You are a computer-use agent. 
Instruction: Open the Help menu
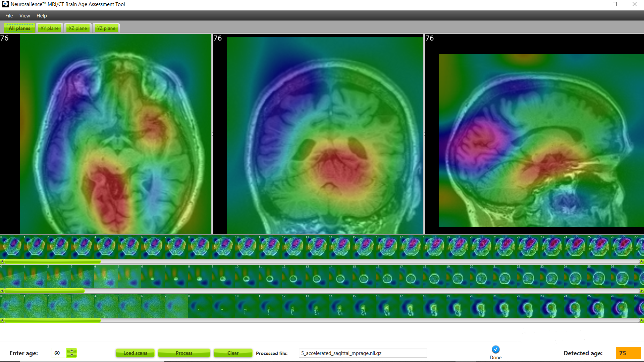pyautogui.click(x=42, y=16)
